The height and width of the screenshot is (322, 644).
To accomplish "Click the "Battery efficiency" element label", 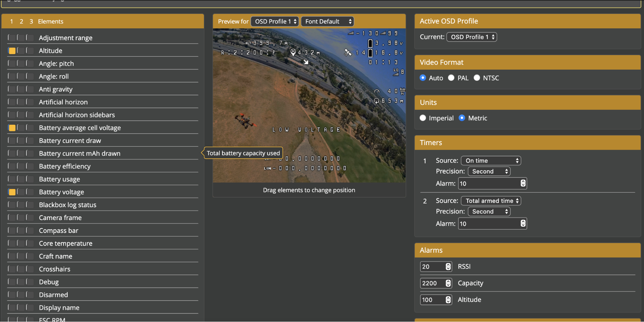I will [x=65, y=166].
